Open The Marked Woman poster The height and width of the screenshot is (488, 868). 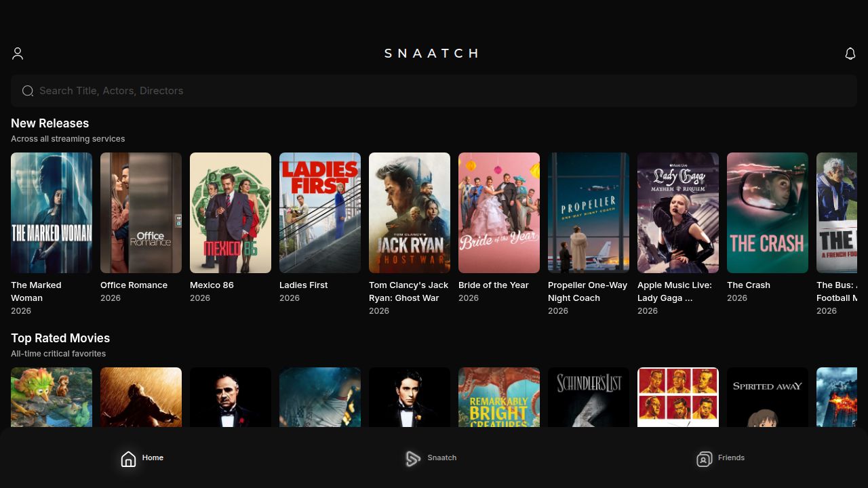52,213
